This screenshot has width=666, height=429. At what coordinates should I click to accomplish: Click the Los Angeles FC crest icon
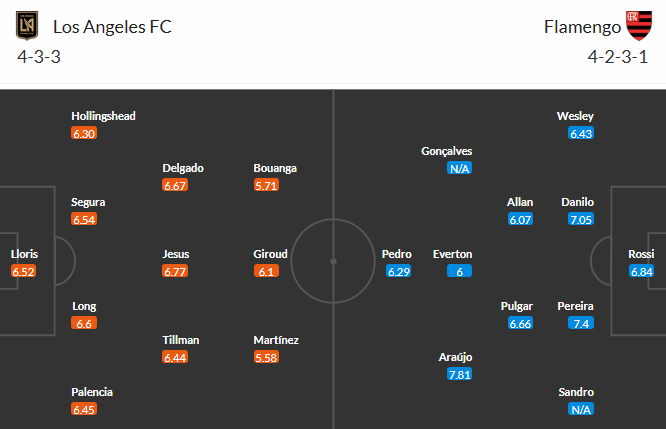[26, 26]
